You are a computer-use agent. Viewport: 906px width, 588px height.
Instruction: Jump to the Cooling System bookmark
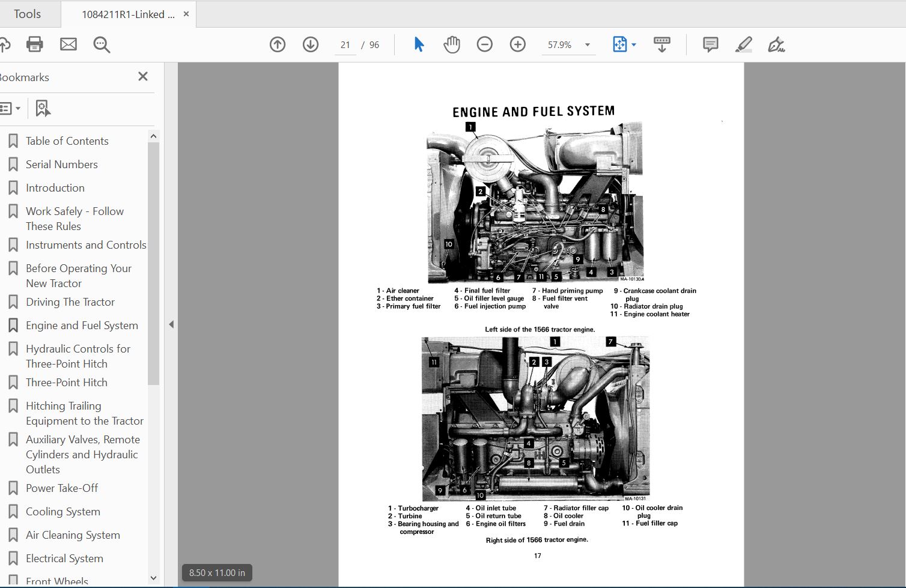point(62,511)
